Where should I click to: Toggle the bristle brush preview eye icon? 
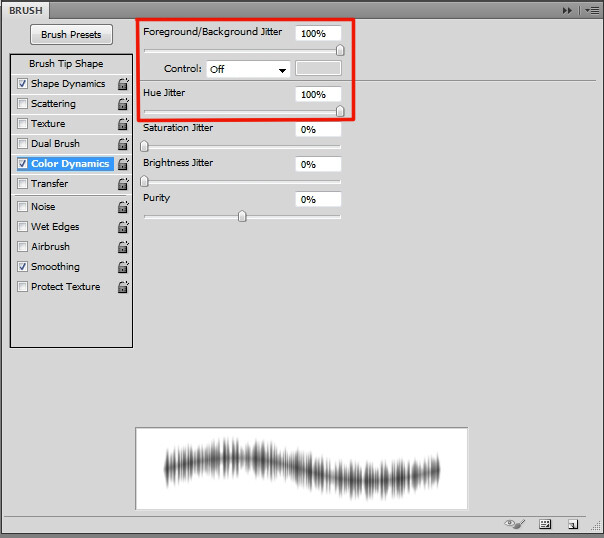click(x=515, y=524)
